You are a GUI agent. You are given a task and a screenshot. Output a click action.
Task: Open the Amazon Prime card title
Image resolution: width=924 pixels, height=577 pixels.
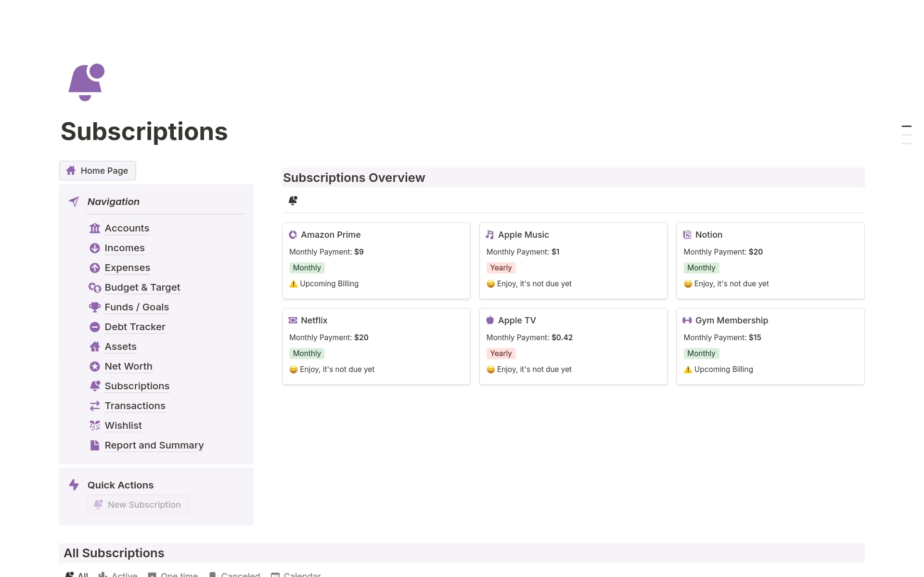(331, 235)
